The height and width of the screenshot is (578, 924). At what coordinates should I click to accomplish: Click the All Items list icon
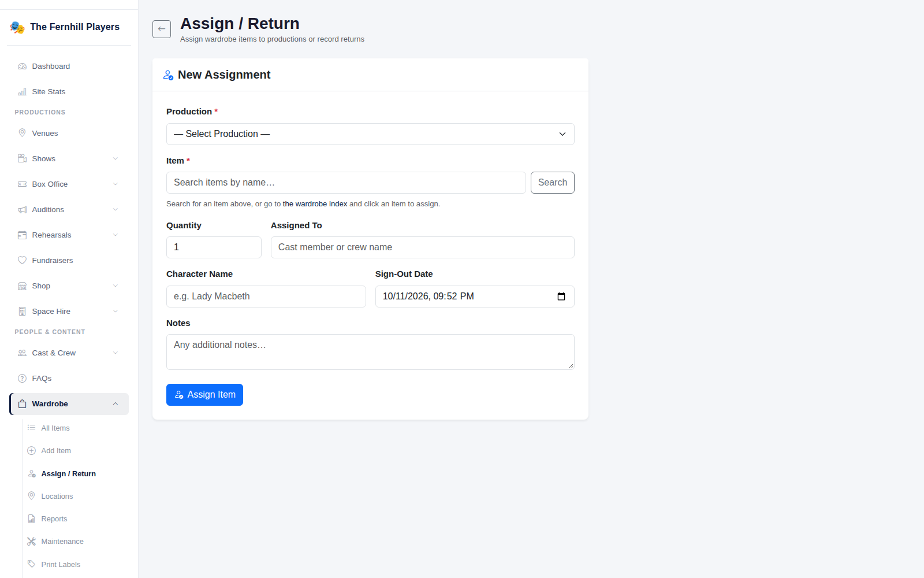click(x=32, y=428)
